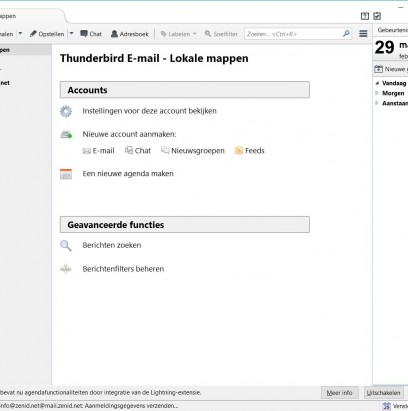Open the tasks tab icon at top right
The width and height of the screenshot is (408, 411).
377,16
